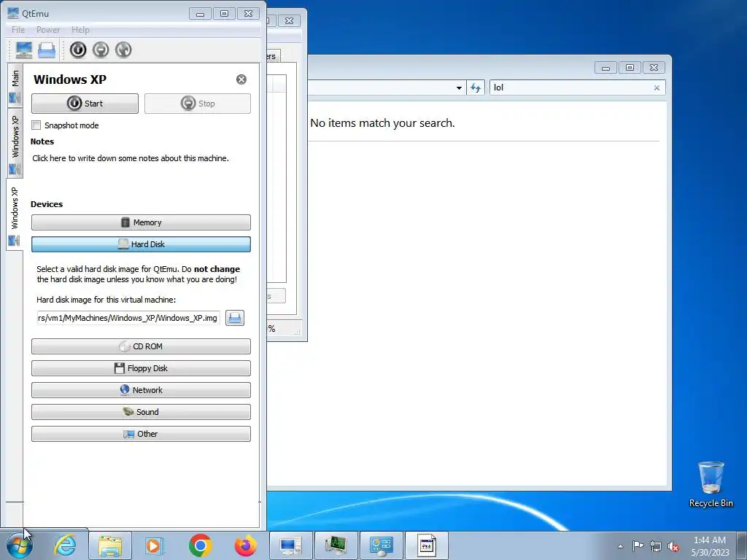Open the address bar history dropdown
747x560 pixels.
(x=459, y=87)
